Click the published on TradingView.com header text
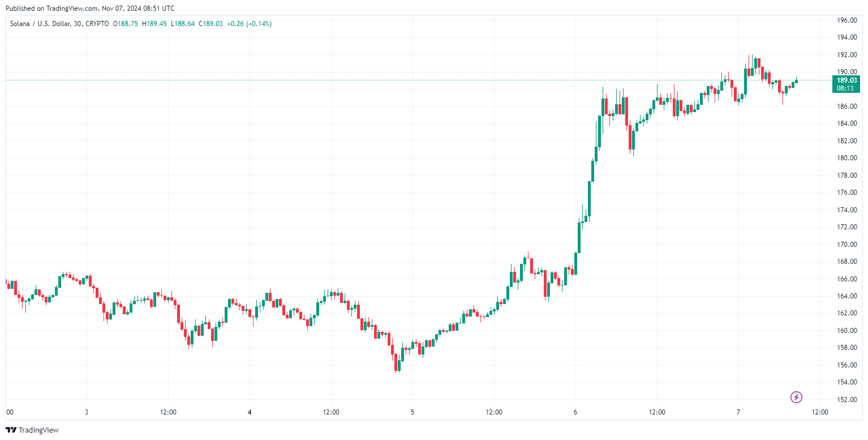Image resolution: width=868 pixels, height=440 pixels. pyautogui.click(x=89, y=8)
